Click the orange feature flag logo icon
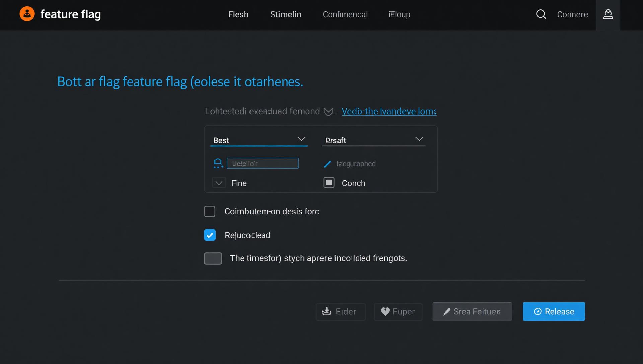 (27, 14)
